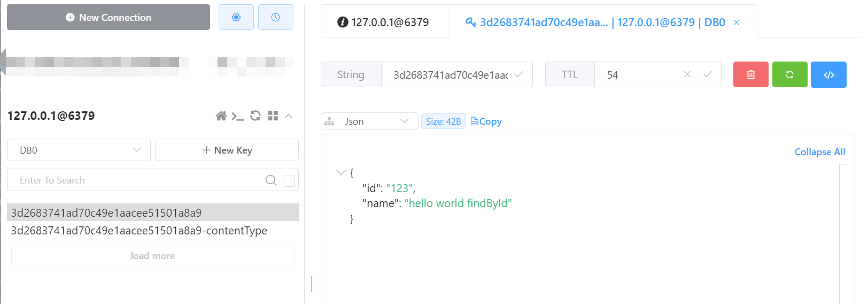868x304 pixels.
Task: Collapse the JSON root object chevron
Action: (340, 172)
